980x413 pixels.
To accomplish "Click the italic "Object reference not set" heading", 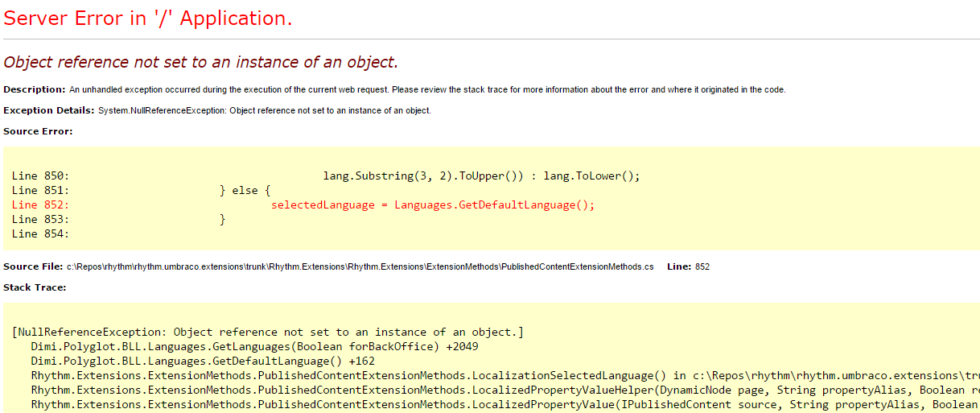I will (x=200, y=62).
